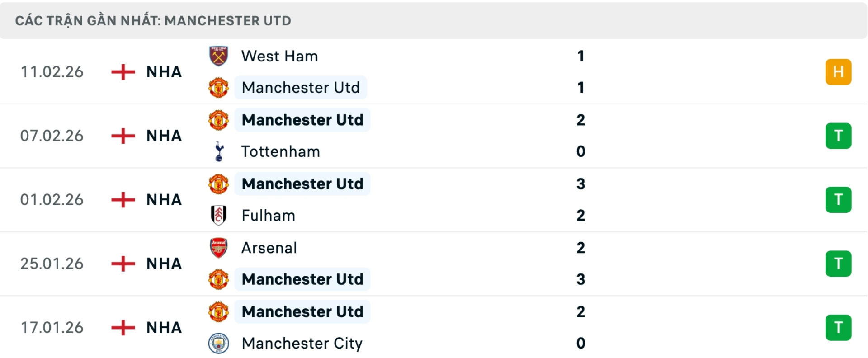Click the Manchester City club logo
The height and width of the screenshot is (358, 868).
[218, 343]
